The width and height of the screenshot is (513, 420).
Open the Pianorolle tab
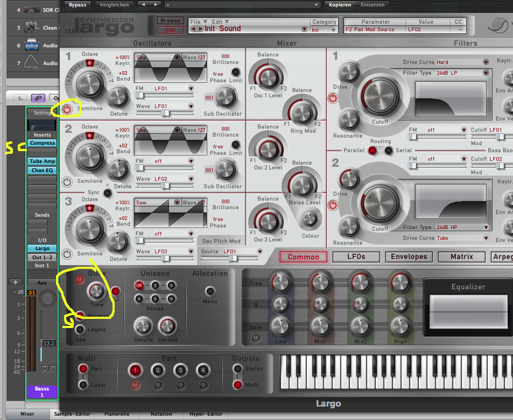tap(117, 414)
